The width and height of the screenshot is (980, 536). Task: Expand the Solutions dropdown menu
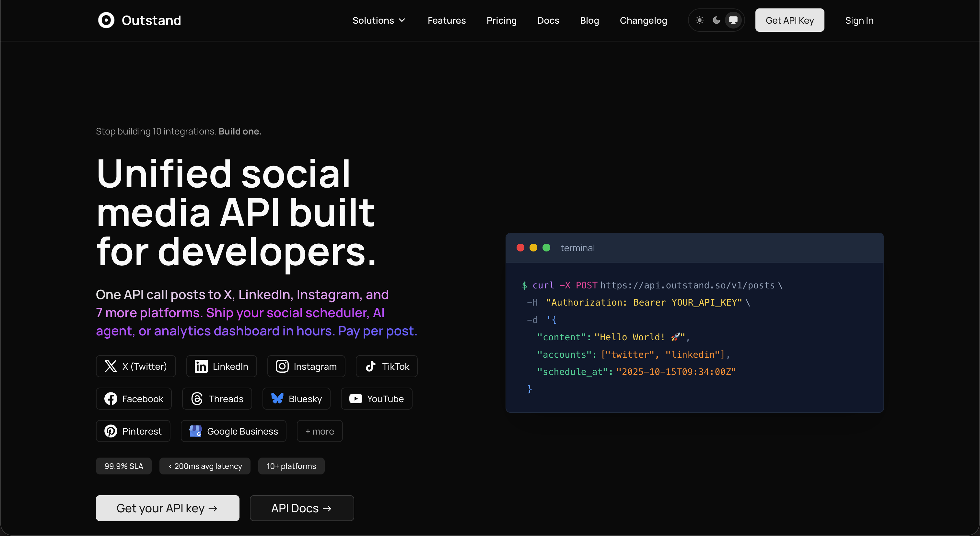[379, 20]
